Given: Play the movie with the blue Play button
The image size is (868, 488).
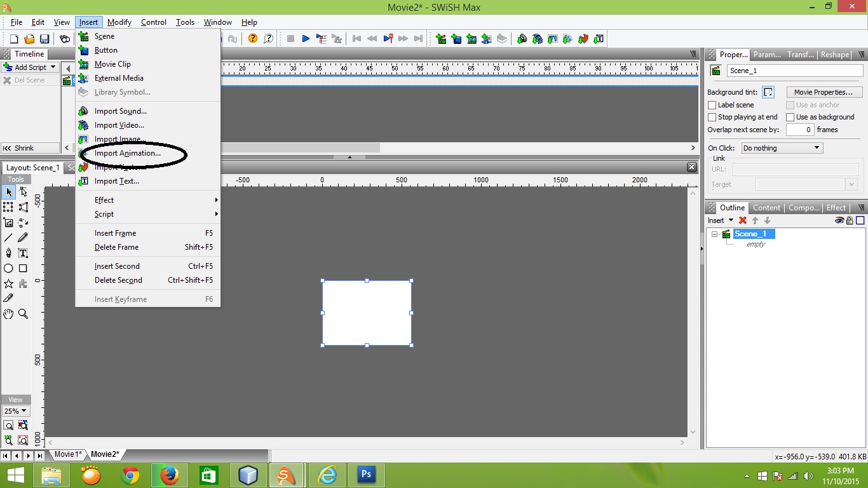Looking at the screenshot, I should pyautogui.click(x=306, y=39).
